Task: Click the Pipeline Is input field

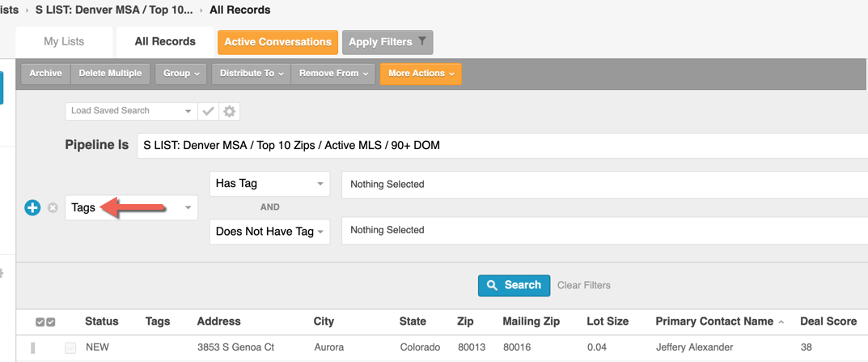Action: point(502,145)
